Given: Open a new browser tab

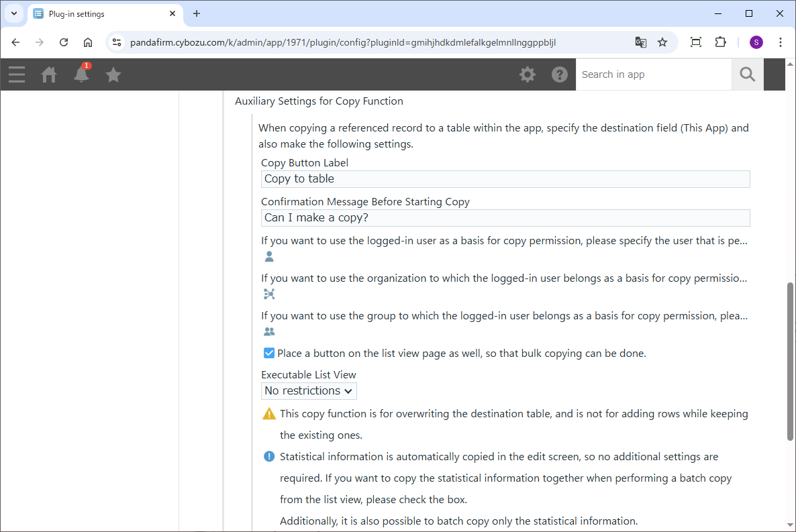Looking at the screenshot, I should pos(197,13).
